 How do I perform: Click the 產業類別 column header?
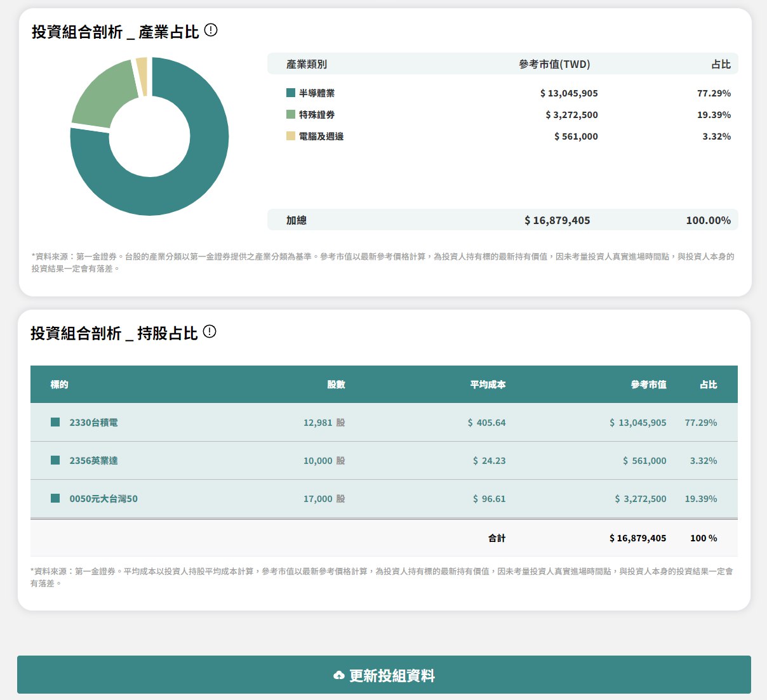pyautogui.click(x=307, y=64)
